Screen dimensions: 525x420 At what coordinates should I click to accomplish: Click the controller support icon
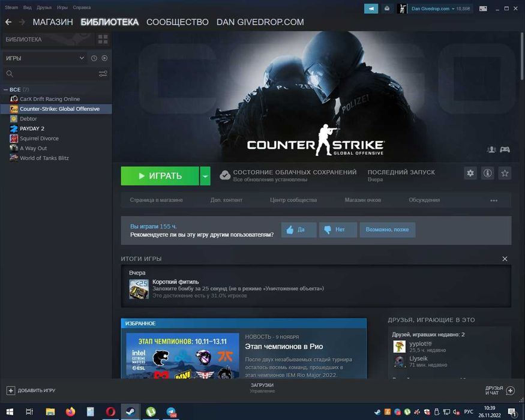coord(505,149)
